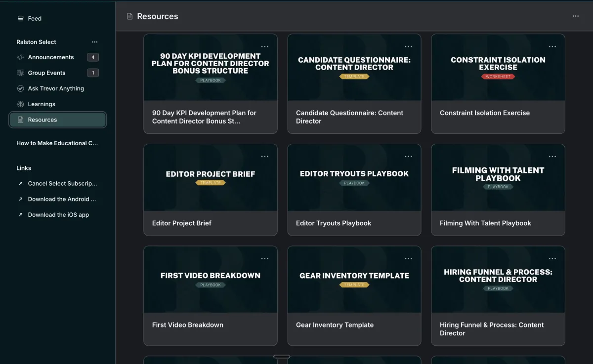Image resolution: width=593 pixels, height=364 pixels.
Task: Open options menu on Editor Tryouts Playbook card
Action: [x=408, y=157]
